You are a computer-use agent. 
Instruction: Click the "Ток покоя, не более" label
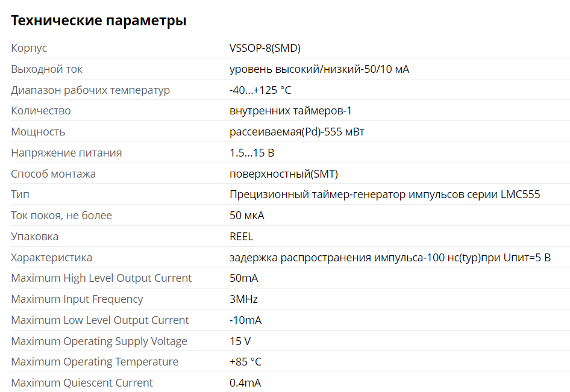61,216
